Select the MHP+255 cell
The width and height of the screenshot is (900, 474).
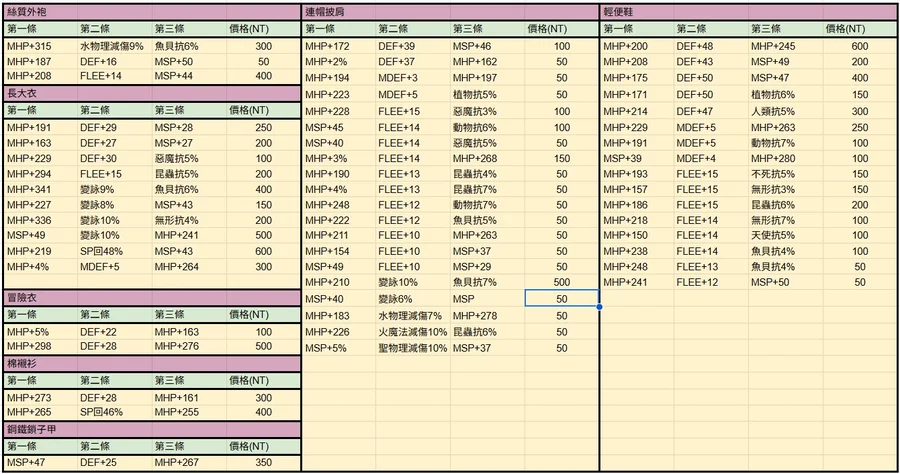pyautogui.click(x=189, y=412)
